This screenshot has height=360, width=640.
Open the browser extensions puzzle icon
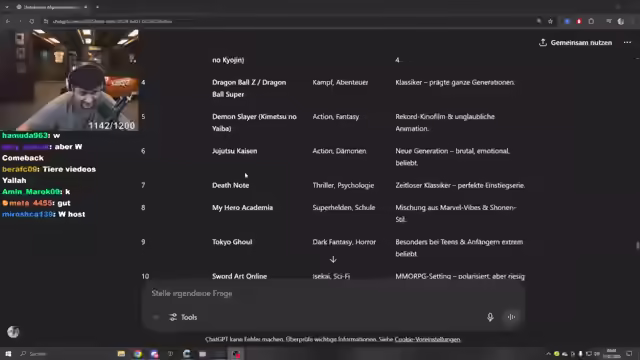(x=591, y=21)
